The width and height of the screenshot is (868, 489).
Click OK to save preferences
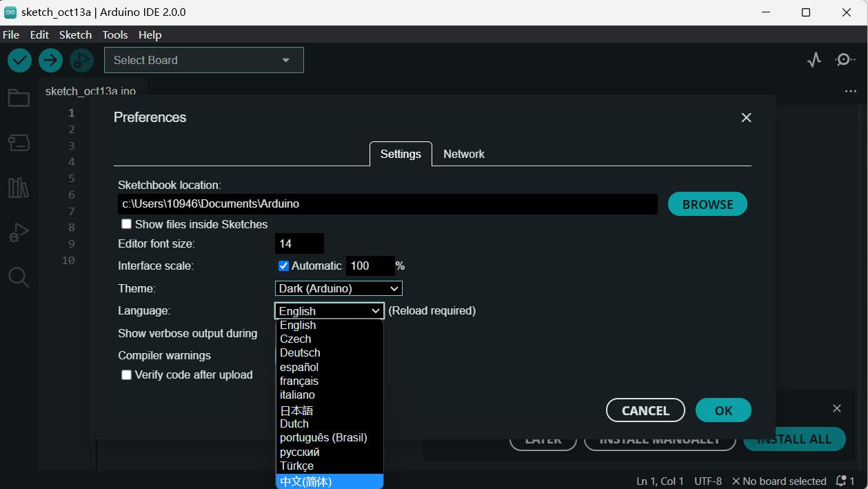coord(723,410)
